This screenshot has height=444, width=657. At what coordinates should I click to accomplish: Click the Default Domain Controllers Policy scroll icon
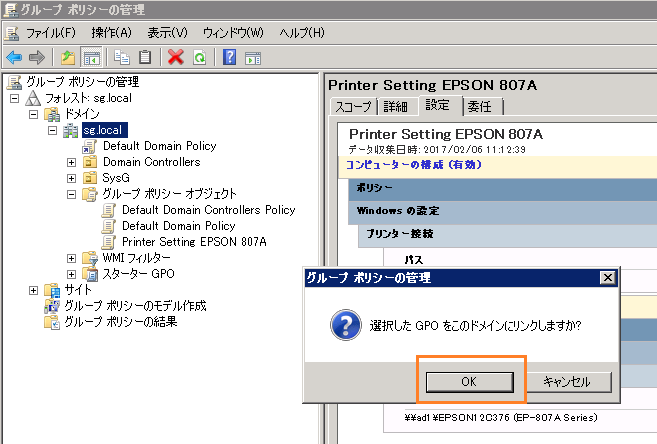click(x=109, y=210)
